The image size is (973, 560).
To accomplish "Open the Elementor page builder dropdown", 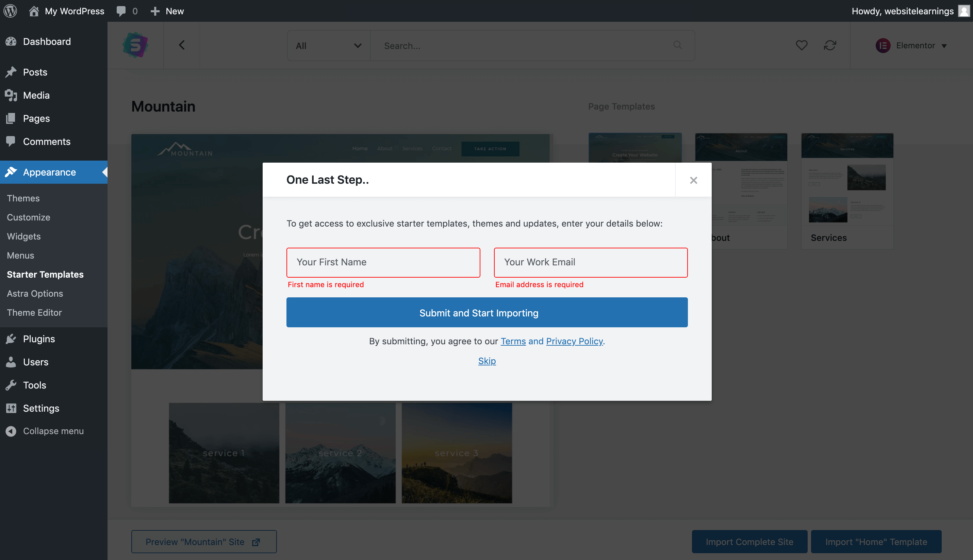I will 911,45.
